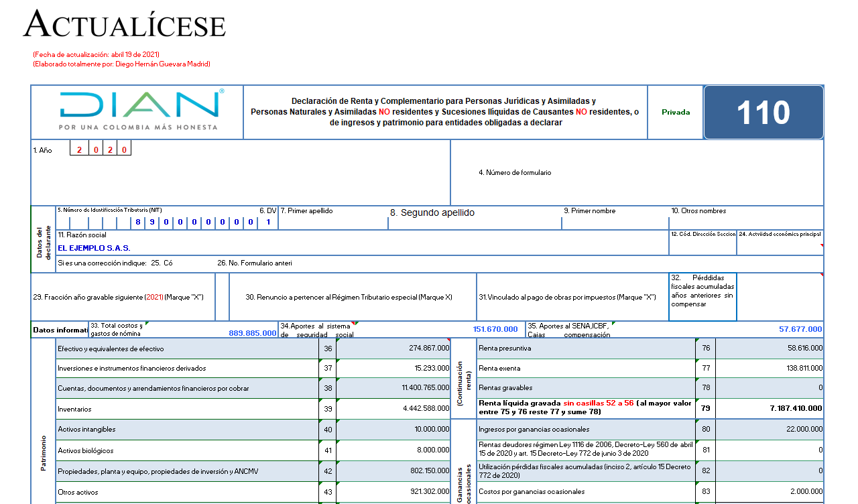Click the Actualícese header logo
This screenshot has height=504, width=858.
125,25
